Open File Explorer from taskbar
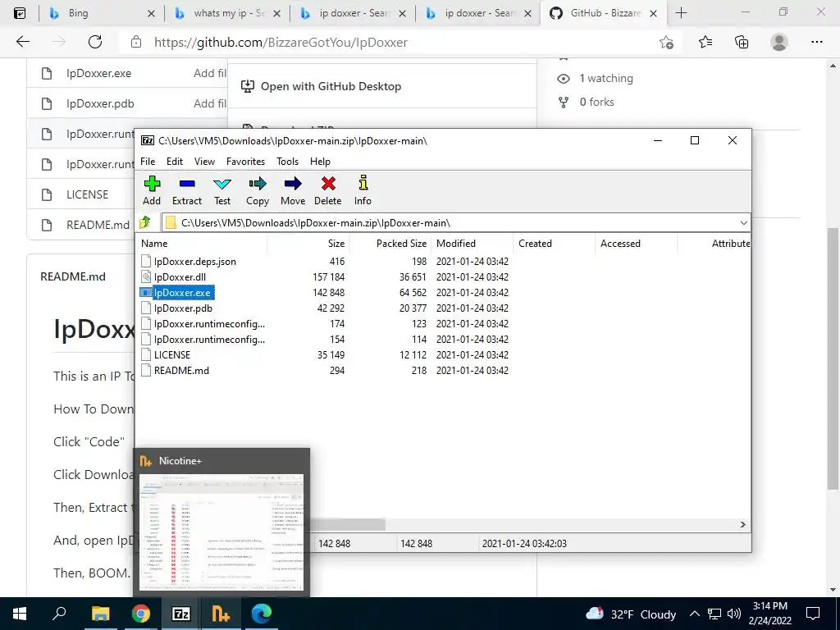 coord(100,614)
